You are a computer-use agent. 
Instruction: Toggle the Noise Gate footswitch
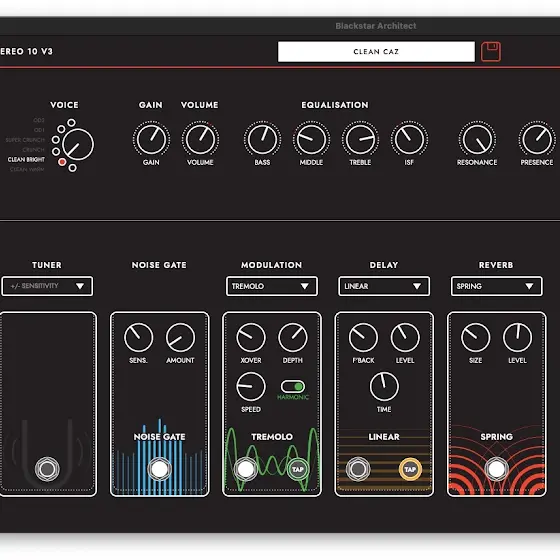[159, 469]
